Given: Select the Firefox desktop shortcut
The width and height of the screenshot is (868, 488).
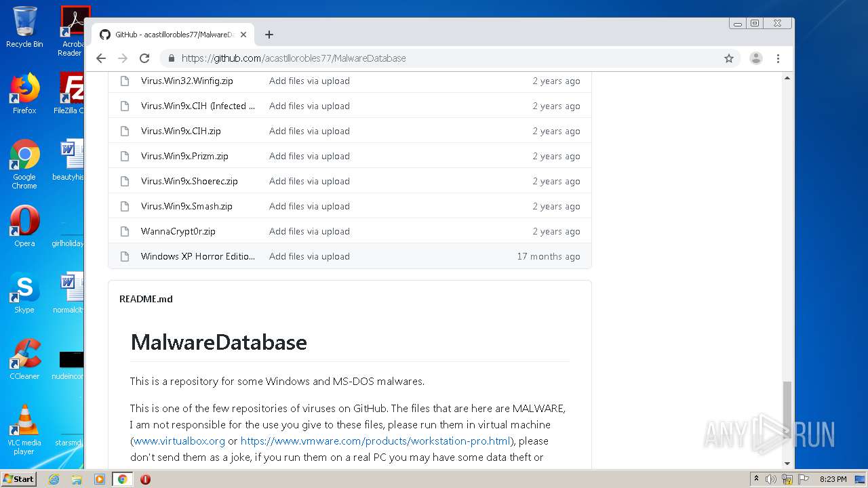Looking at the screenshot, I should coord(24,94).
